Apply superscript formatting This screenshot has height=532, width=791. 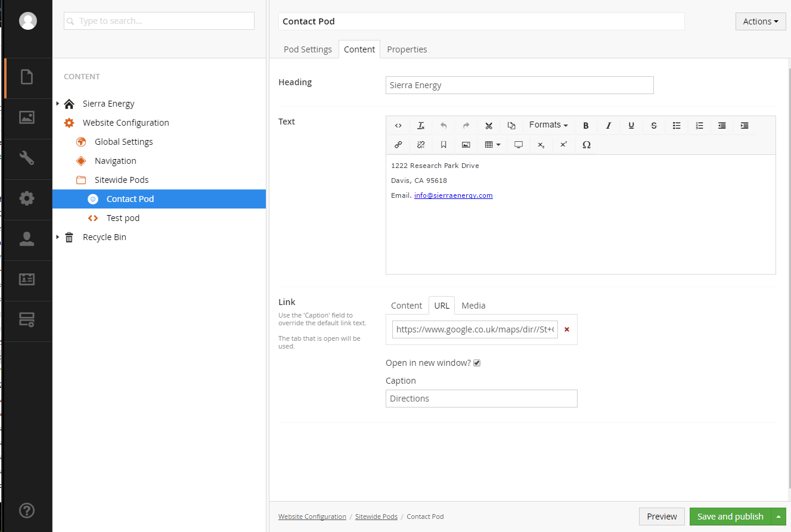pyautogui.click(x=564, y=145)
